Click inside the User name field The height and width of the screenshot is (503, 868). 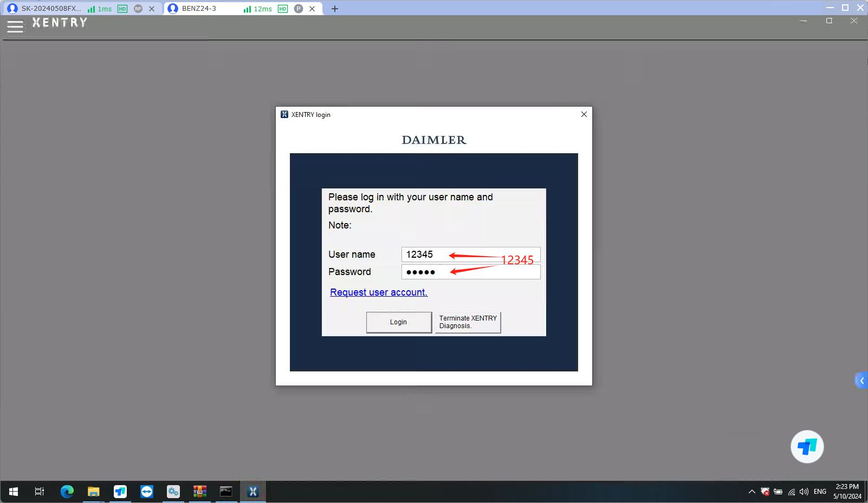pyautogui.click(x=470, y=254)
